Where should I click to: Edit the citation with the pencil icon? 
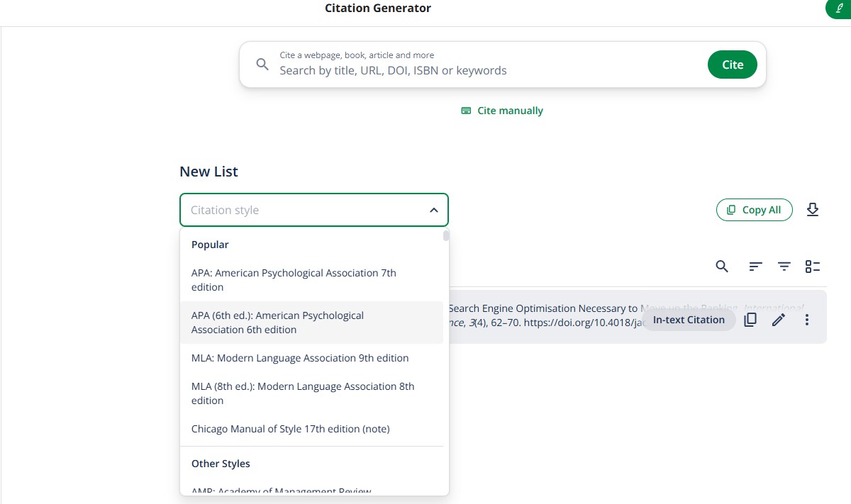(x=779, y=320)
